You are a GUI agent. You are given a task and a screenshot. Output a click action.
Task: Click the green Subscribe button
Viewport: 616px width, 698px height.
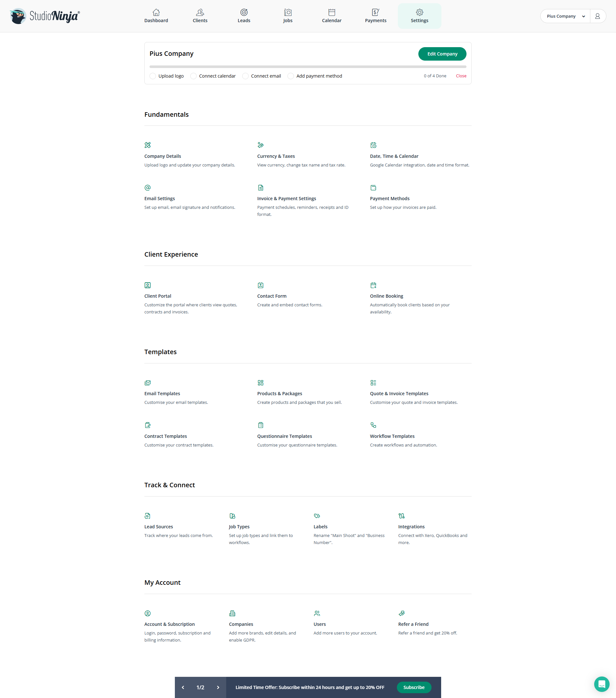(414, 687)
